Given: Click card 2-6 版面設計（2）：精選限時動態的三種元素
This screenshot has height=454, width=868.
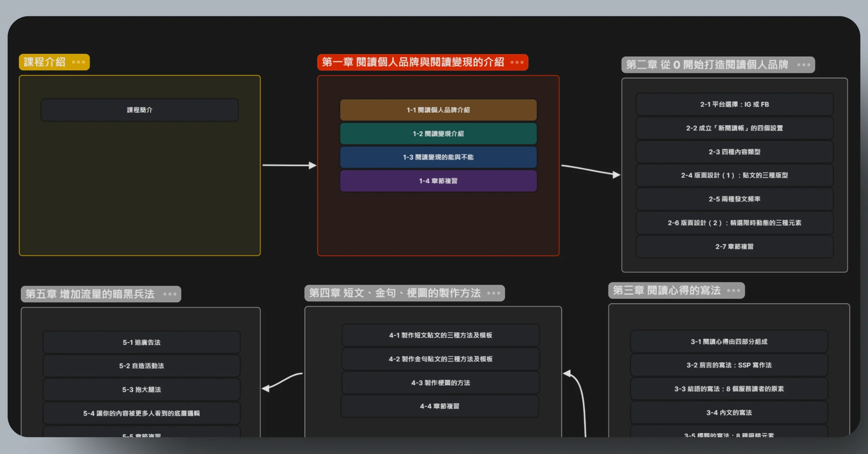Looking at the screenshot, I should coord(734,223).
